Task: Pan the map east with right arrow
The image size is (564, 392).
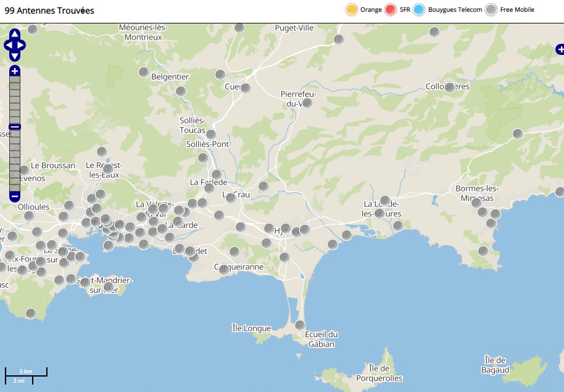Action: [22, 45]
